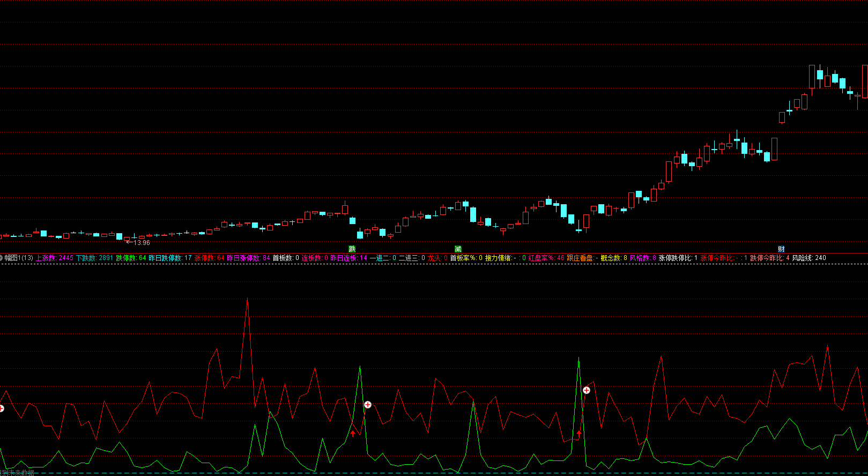Click the 涨停跌停比: 1 value
Image resolution: width=868 pixels, height=476 pixels.
point(678,258)
